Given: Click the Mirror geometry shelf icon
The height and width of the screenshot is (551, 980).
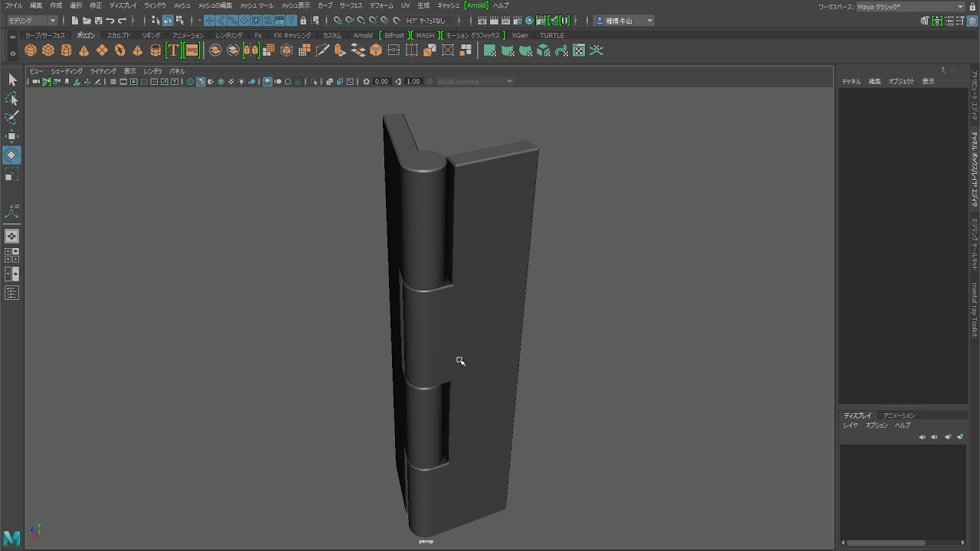Looking at the screenshot, I should coord(251,51).
